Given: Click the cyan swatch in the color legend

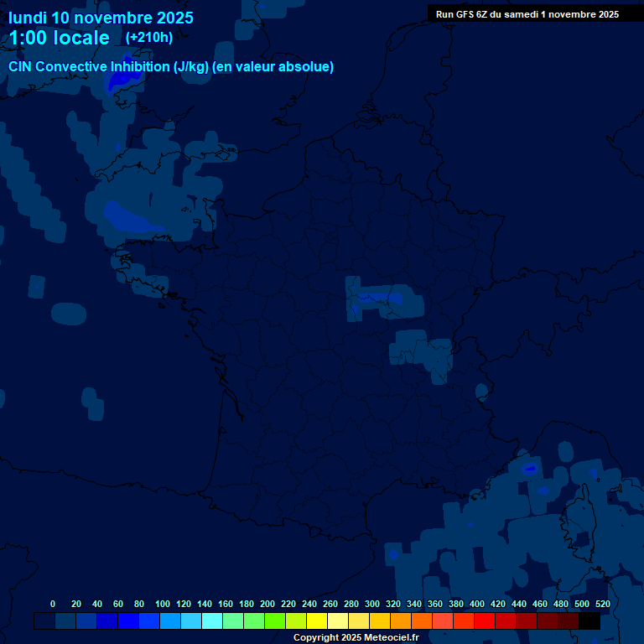Looking at the screenshot, I should 212,621.
